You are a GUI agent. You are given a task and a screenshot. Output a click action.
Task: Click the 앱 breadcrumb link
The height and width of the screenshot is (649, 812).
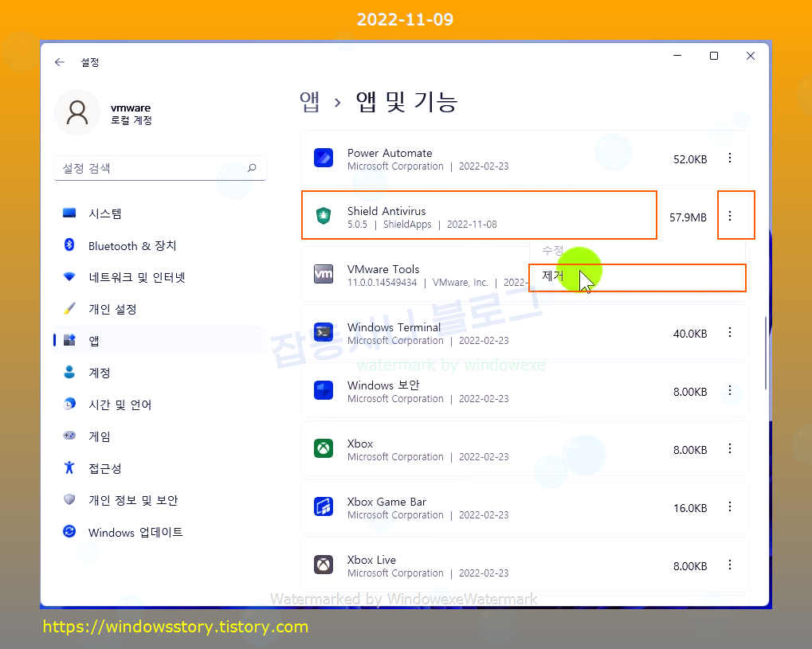[x=310, y=101]
